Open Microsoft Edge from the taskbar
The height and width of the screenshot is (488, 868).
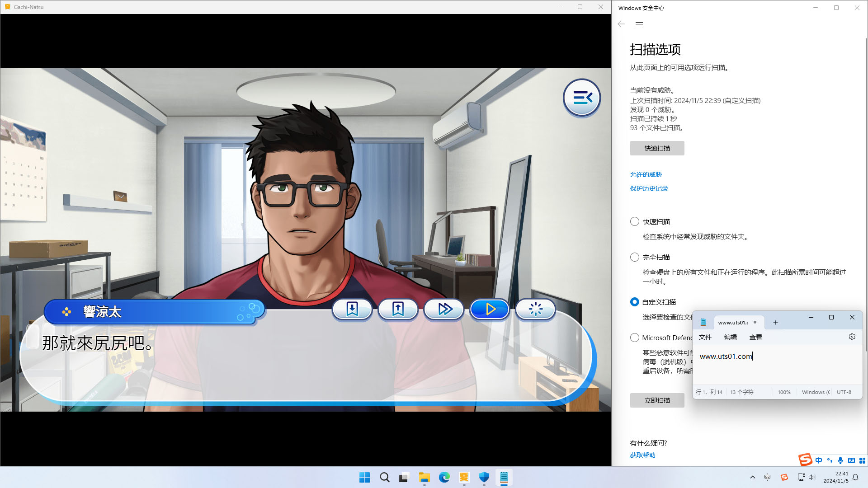(444, 477)
